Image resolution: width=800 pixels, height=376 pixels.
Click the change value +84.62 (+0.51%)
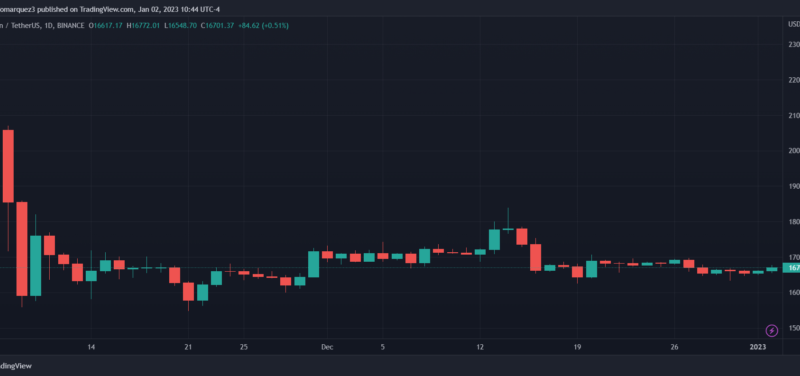tap(263, 25)
